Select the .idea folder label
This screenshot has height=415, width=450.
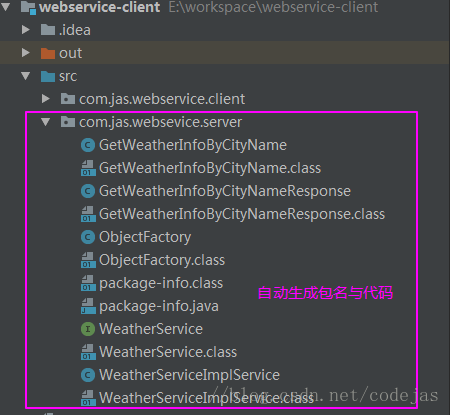75,30
